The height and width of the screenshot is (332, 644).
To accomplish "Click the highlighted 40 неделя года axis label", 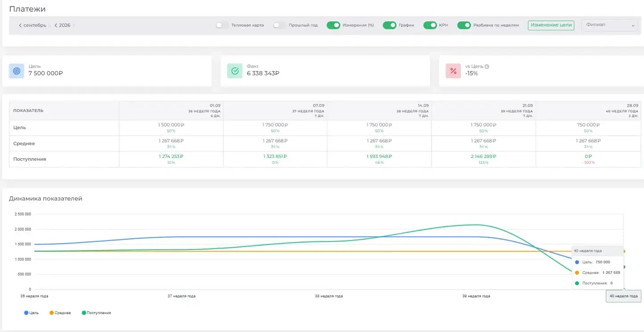I will [623, 296].
